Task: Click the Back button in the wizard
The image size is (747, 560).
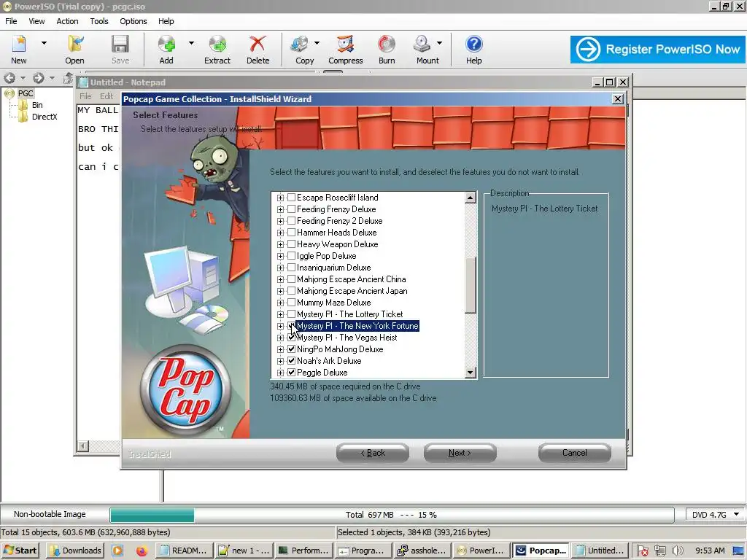Action: coord(373,453)
